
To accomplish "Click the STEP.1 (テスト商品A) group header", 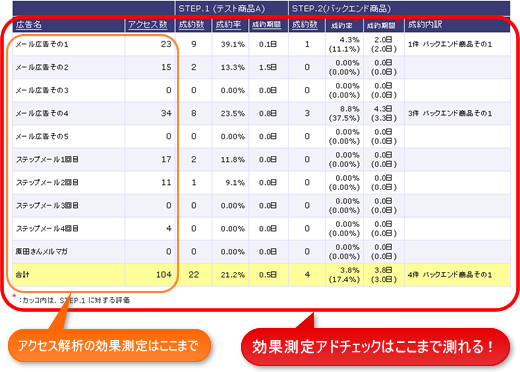I will point(222,9).
